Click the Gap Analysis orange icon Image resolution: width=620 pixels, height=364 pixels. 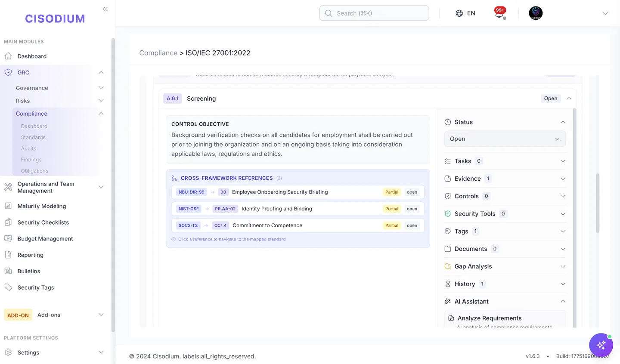(x=448, y=266)
